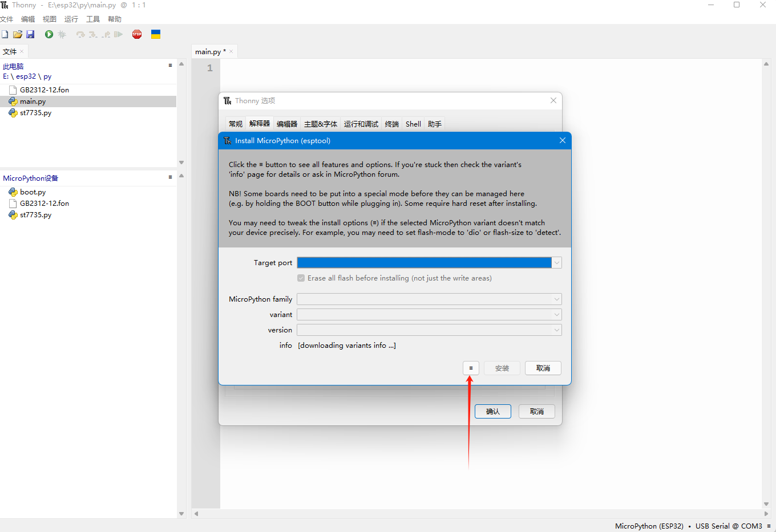
Task: Close the 文件 panel tab
Action: pos(22,51)
